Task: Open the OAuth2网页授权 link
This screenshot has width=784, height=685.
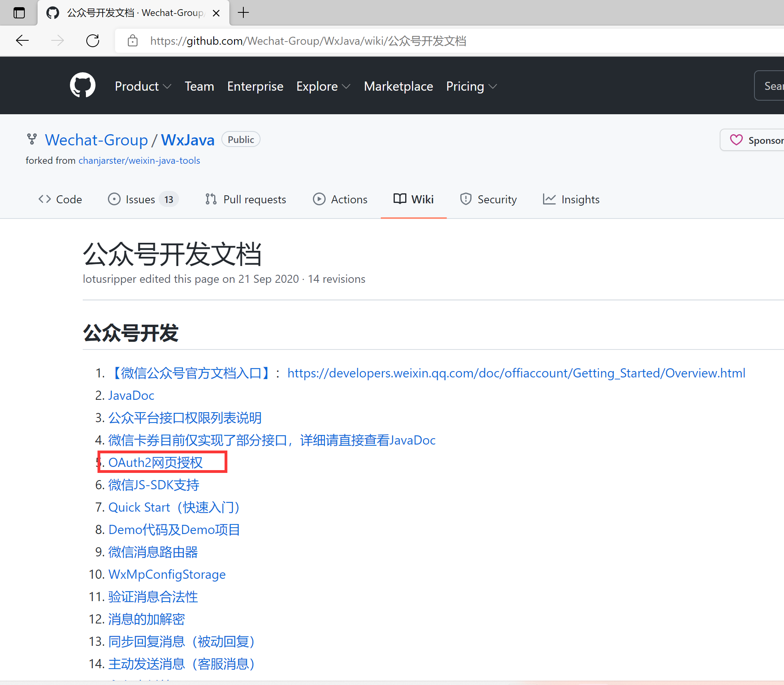Action: click(155, 463)
